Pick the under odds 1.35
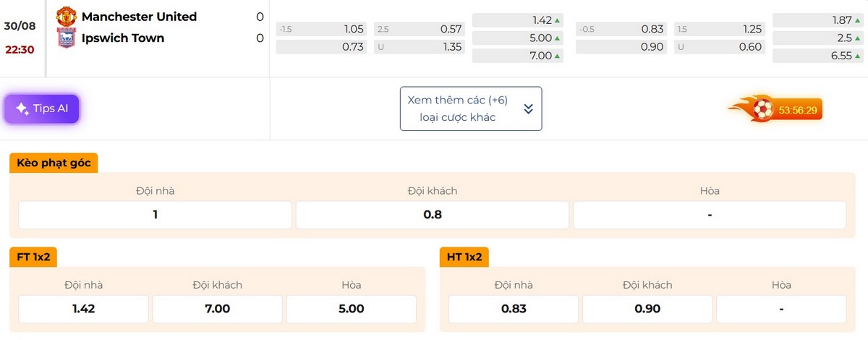The height and width of the screenshot is (340, 868). coord(419,46)
